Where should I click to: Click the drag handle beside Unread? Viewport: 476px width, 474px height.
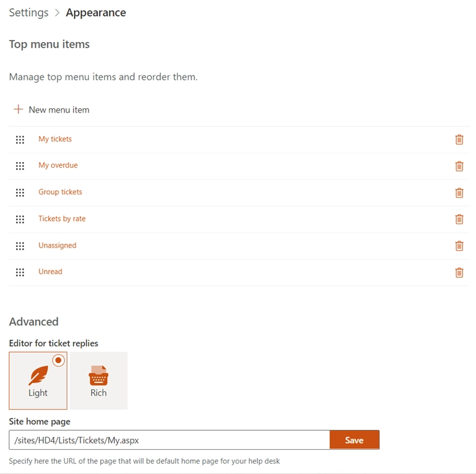click(20, 272)
